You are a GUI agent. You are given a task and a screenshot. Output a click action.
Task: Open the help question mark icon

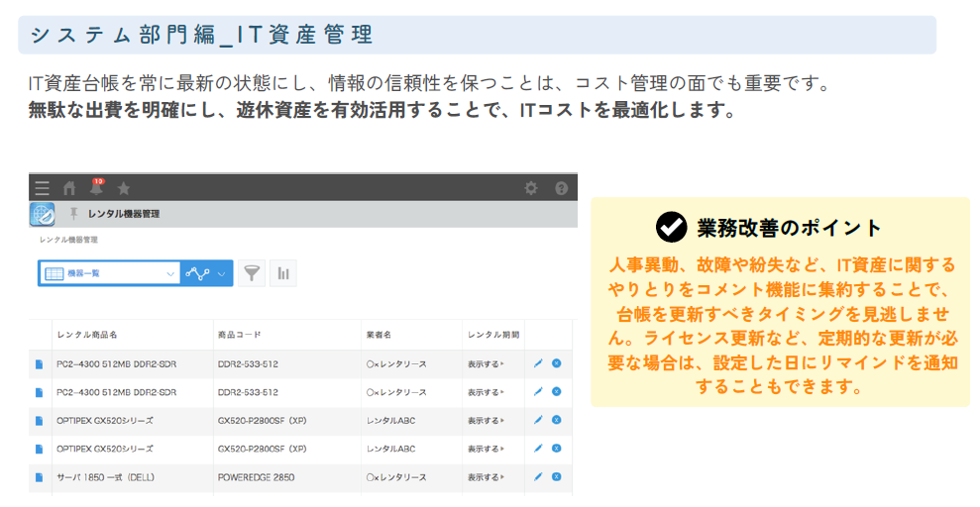click(x=561, y=188)
